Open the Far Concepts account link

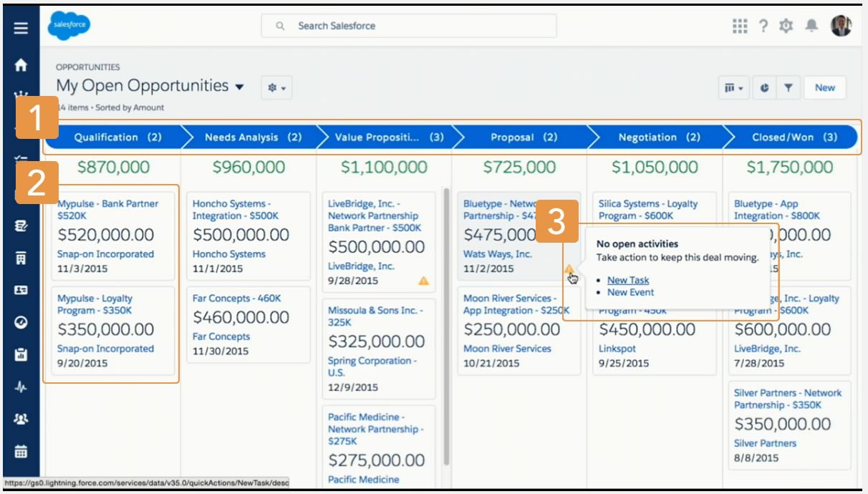(x=221, y=336)
